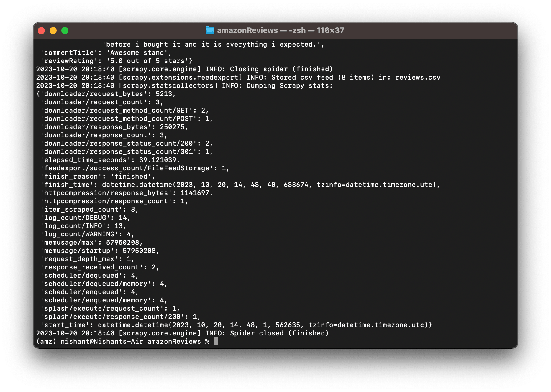
Task: Click the 'request_depth_max': 1 line
Action: 87,259
